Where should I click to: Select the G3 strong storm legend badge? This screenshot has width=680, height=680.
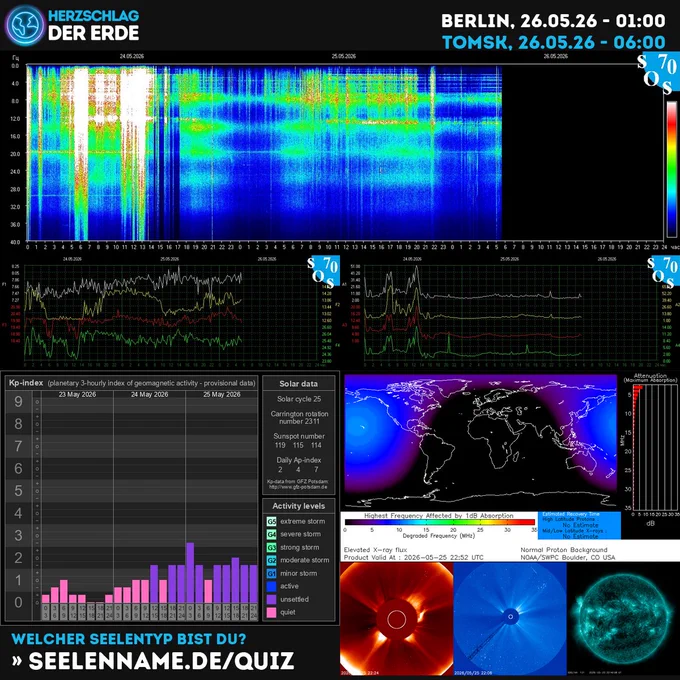tap(271, 547)
